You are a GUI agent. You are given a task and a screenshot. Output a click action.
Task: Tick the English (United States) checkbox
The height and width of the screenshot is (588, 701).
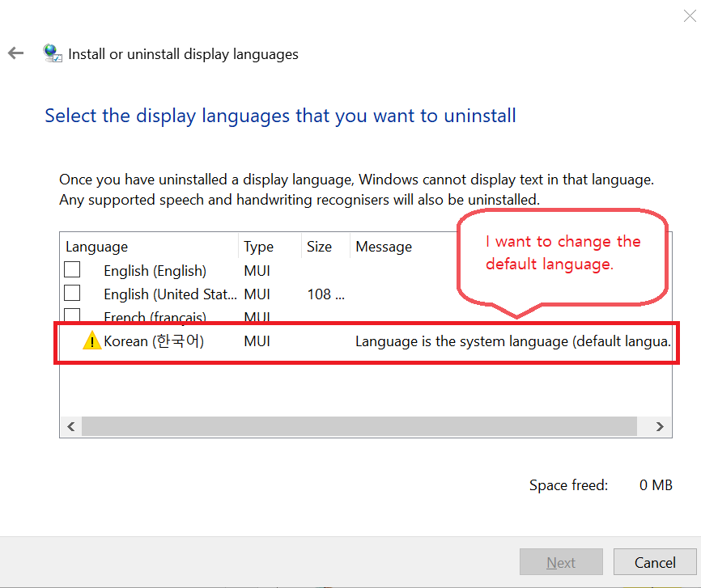click(x=72, y=293)
